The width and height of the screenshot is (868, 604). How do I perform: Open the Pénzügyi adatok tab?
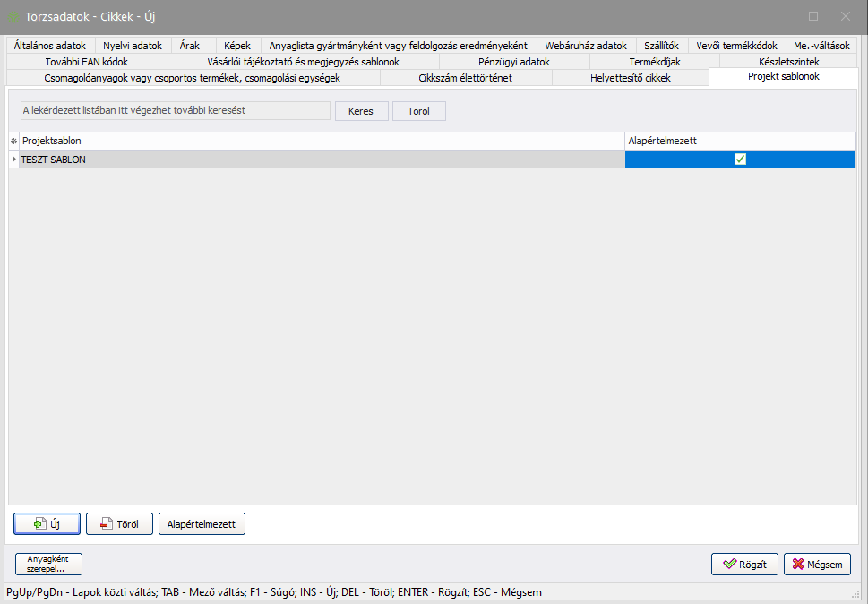point(514,62)
